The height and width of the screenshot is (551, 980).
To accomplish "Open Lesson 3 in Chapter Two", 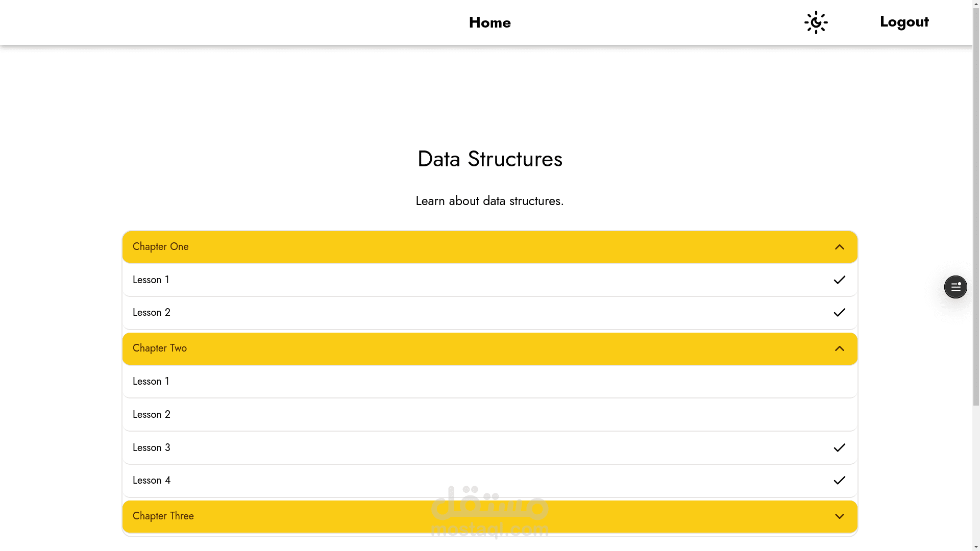I will 152,448.
